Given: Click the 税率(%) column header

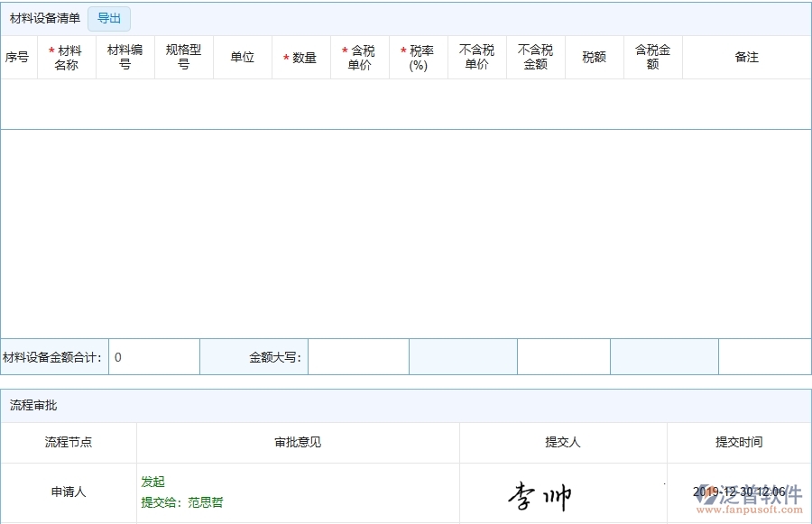Looking at the screenshot, I should [x=418, y=56].
